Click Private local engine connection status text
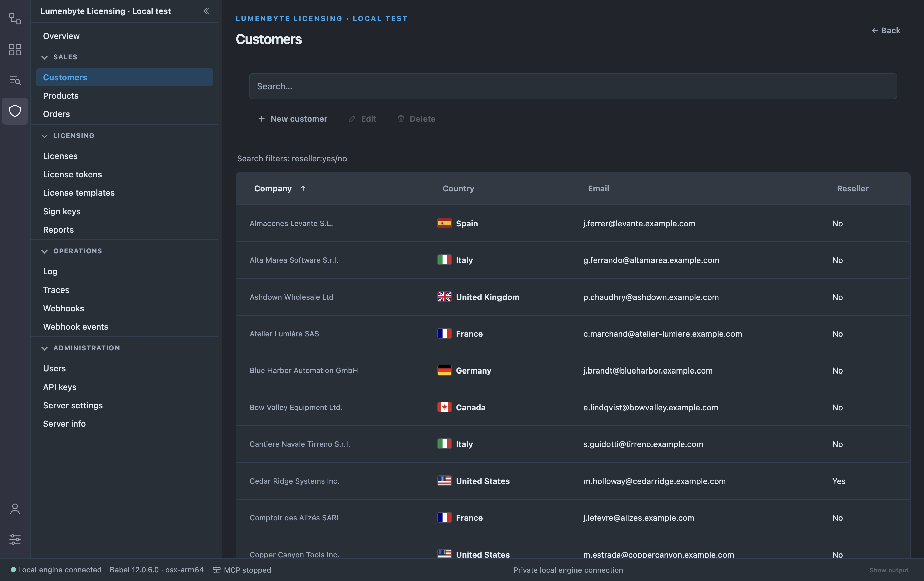 pos(568,570)
